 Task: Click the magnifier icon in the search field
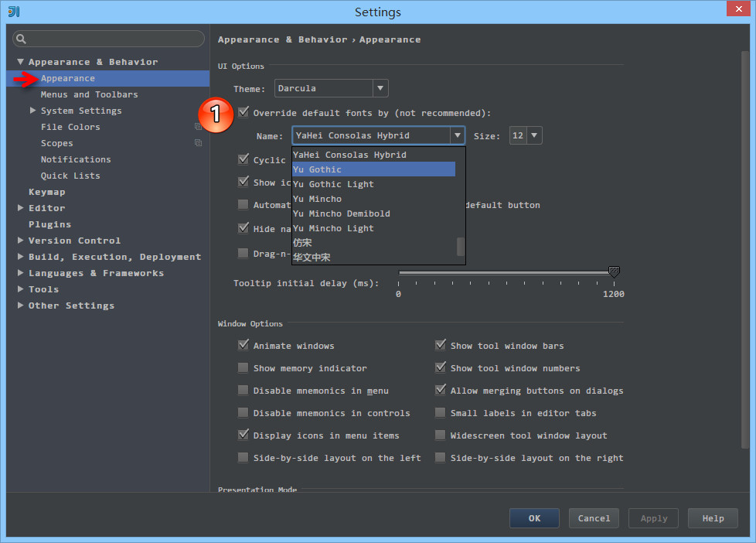coord(20,38)
